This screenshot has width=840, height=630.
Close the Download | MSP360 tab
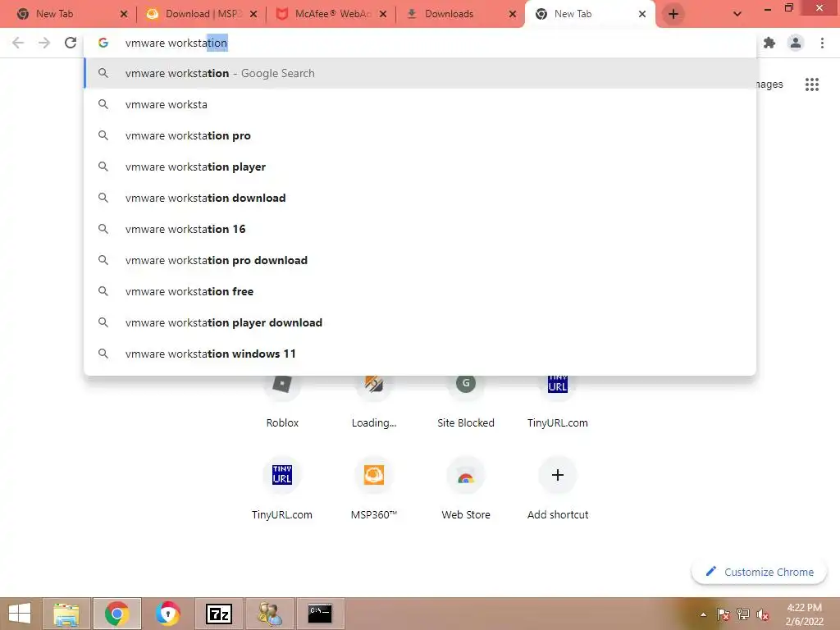tap(253, 14)
